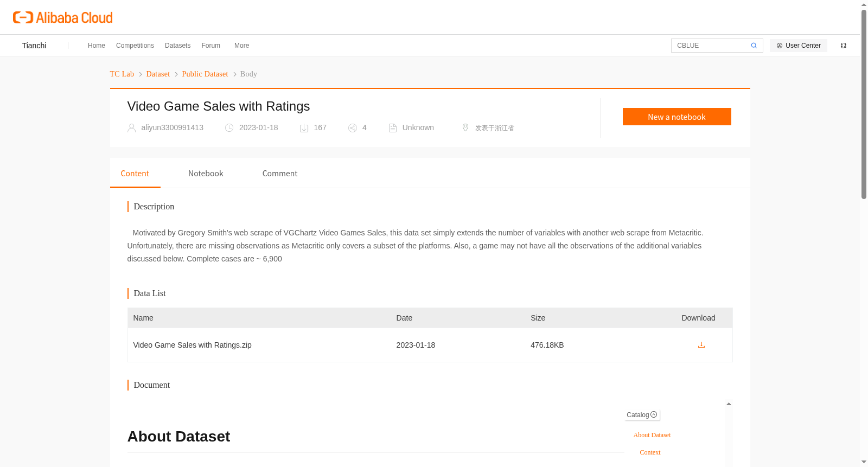
Task: Click the Alibaba Cloud logo
Action: (x=63, y=17)
